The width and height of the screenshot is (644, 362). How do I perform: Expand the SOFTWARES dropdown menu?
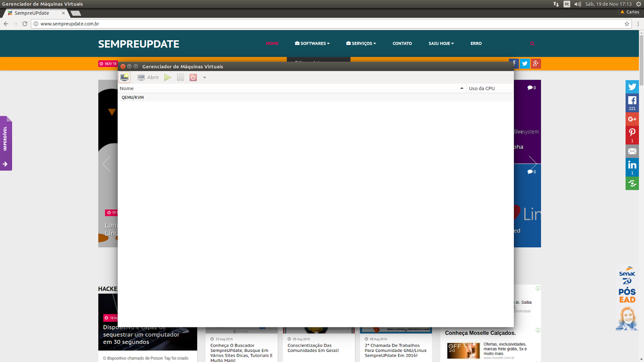[312, 43]
